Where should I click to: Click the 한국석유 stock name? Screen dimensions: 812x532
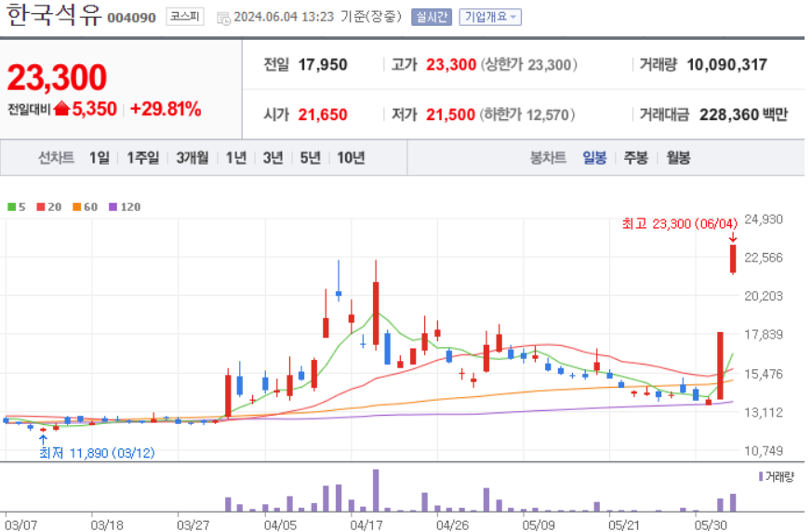pos(54,15)
